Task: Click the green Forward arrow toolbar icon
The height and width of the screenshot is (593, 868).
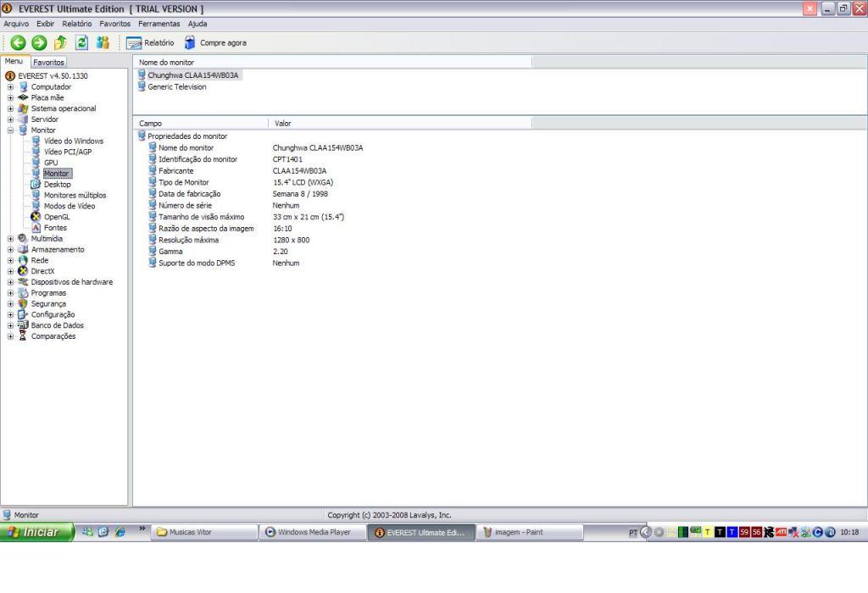Action: (x=39, y=42)
